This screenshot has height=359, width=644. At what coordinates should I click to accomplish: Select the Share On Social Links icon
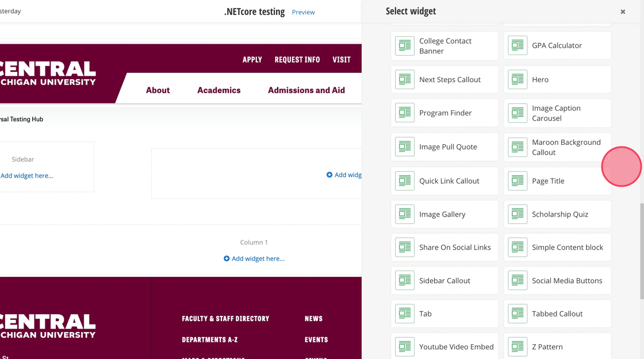point(405,248)
